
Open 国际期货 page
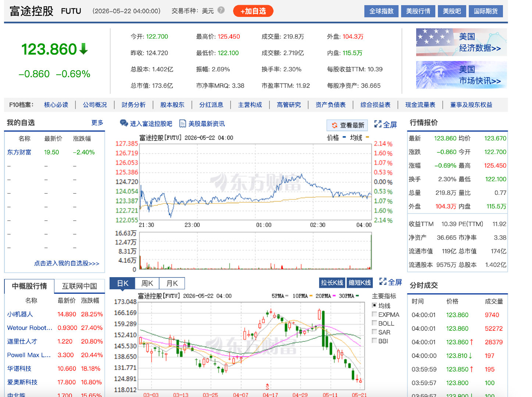click(486, 11)
